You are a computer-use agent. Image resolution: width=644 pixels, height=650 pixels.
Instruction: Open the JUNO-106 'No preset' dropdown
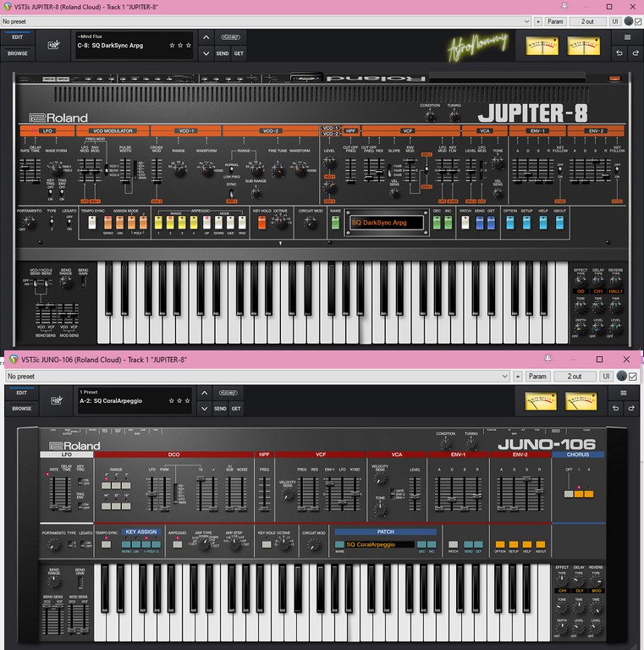[x=258, y=377]
